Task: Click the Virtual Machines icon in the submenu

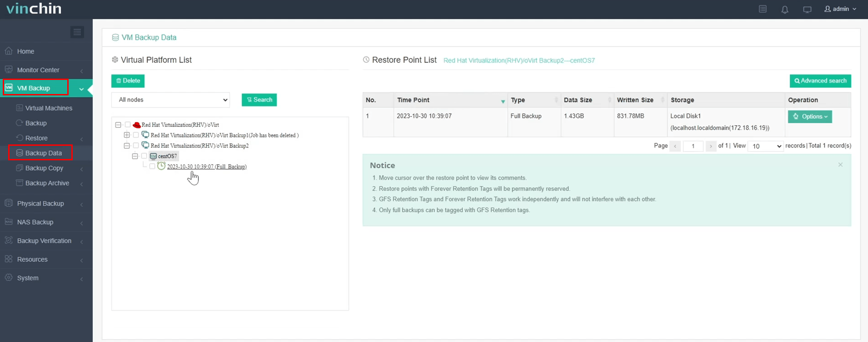Action: pyautogui.click(x=20, y=108)
